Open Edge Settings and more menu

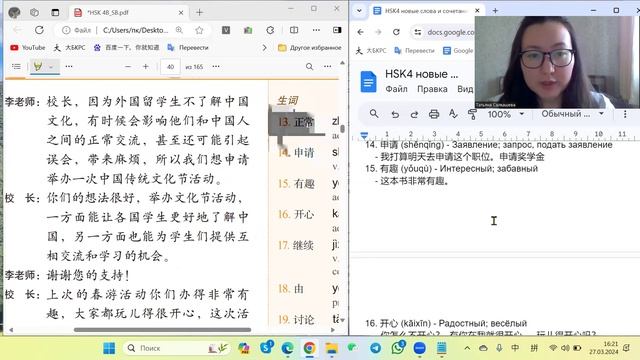click(316, 30)
